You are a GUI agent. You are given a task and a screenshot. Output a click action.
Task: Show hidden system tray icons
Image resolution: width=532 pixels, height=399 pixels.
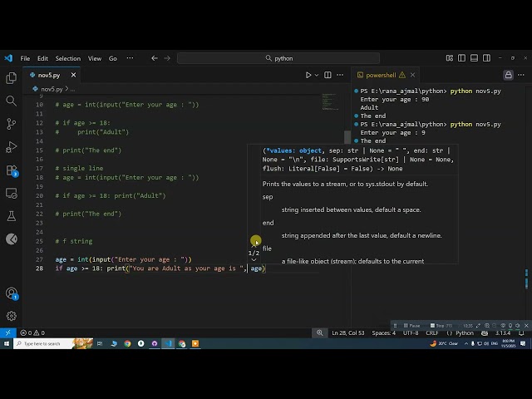point(466,343)
